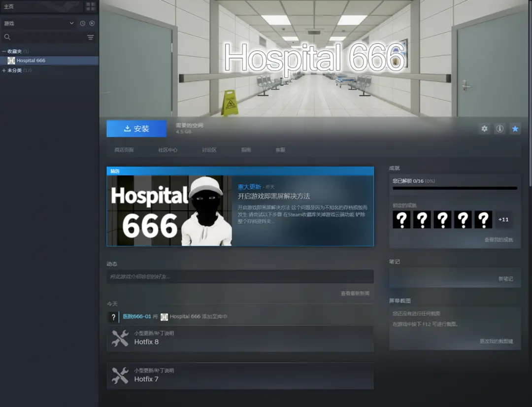Image resolution: width=532 pixels, height=407 pixels.
Task: Click the small Hospital 666 icon in activity entry
Action: (164, 317)
